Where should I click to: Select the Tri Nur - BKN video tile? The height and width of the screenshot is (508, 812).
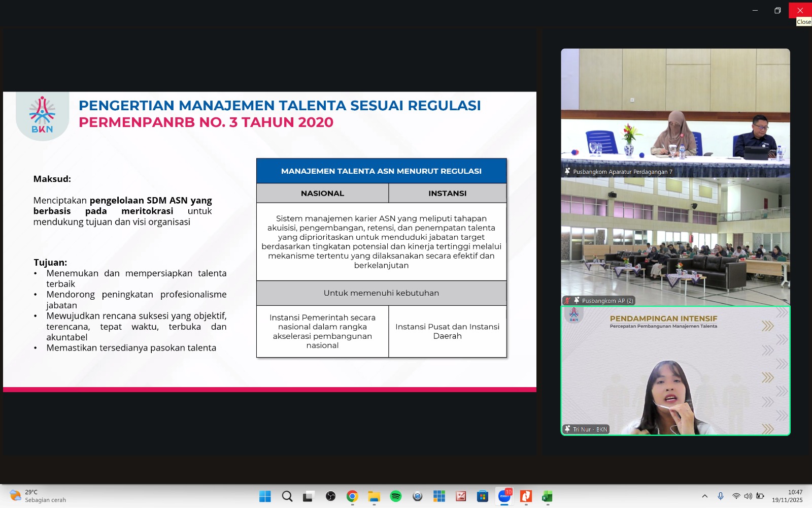tap(675, 371)
